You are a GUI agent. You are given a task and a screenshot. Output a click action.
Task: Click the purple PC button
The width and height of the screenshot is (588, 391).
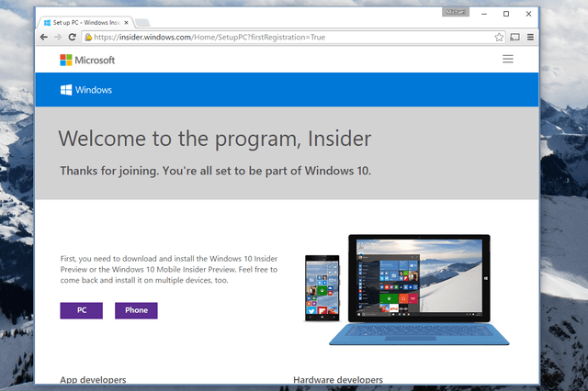pyautogui.click(x=82, y=310)
